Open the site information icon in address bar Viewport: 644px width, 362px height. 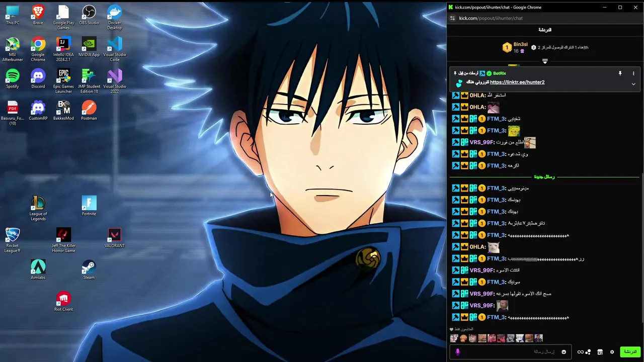click(x=452, y=18)
